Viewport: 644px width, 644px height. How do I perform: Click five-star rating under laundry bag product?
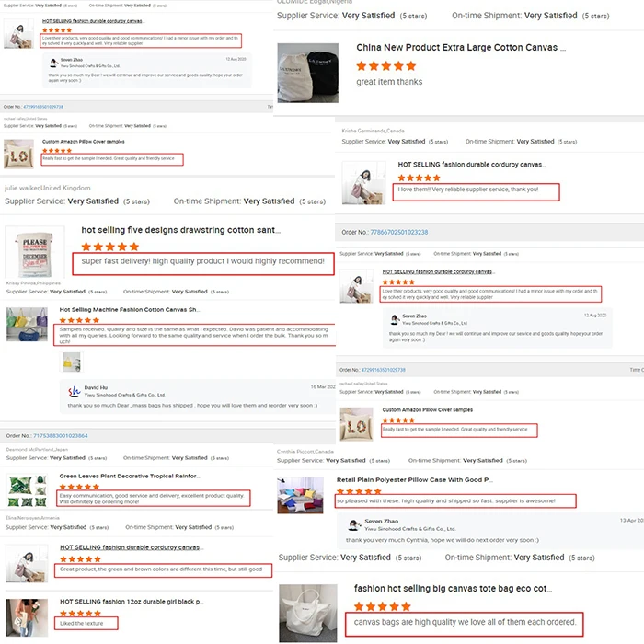pyautogui.click(x=386, y=66)
